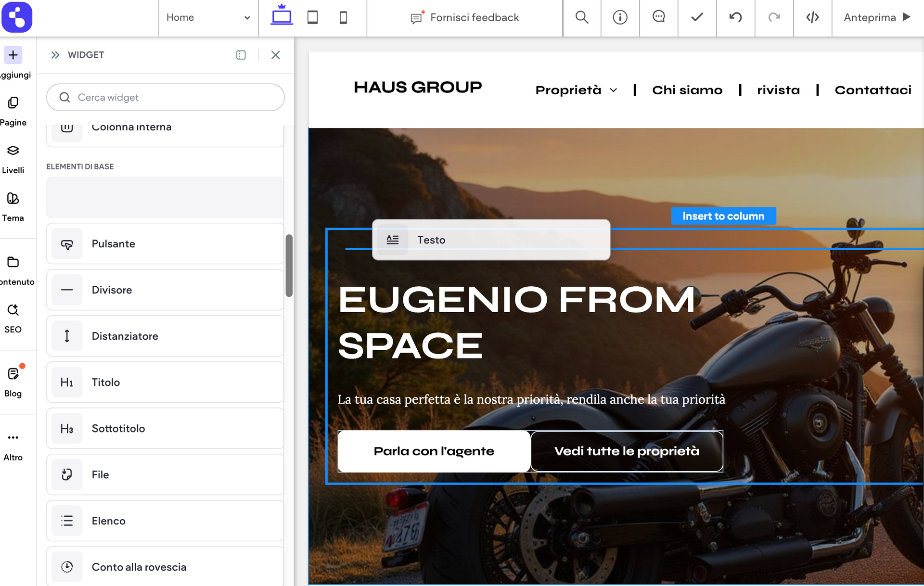This screenshot has height=586, width=924.
Task: Open Pagine in sidebar
Action: pos(13,111)
